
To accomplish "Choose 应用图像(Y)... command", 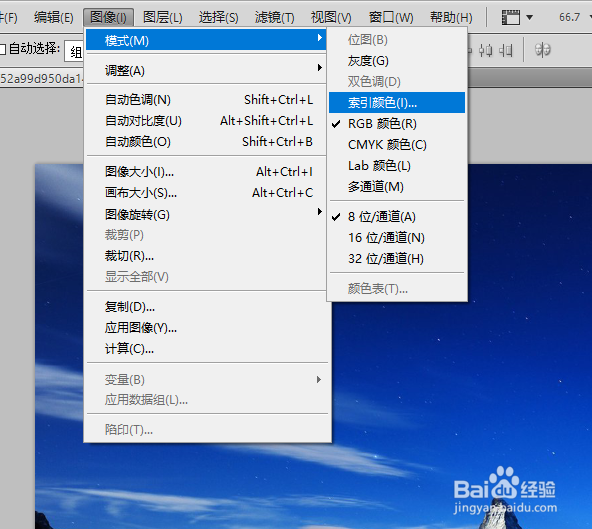I will (206, 328).
